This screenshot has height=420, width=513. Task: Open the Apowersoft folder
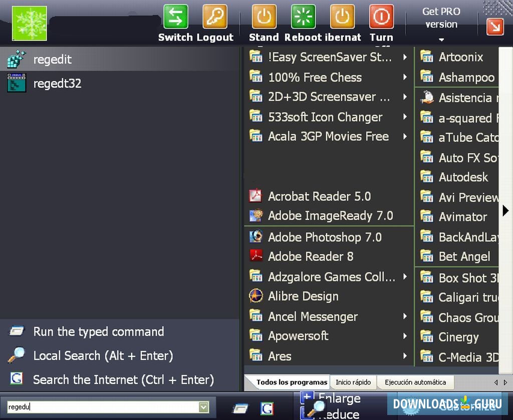(x=329, y=336)
